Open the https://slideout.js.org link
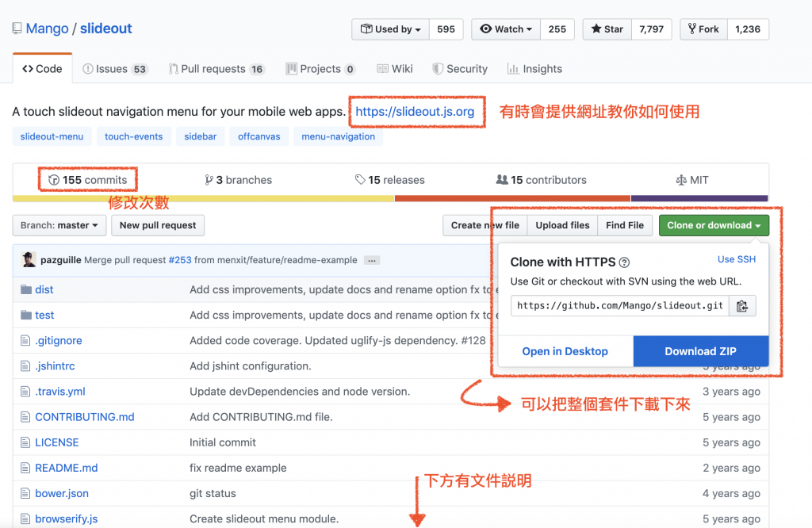This screenshot has height=528, width=812. (x=415, y=111)
